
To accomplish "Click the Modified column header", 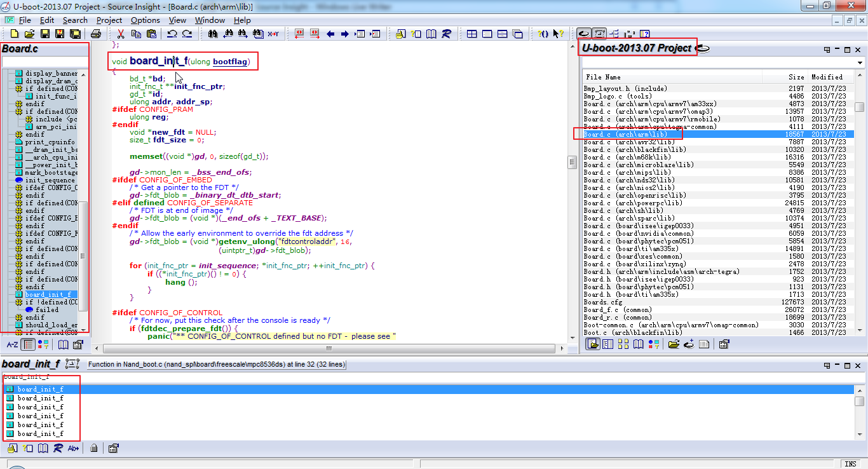I will click(827, 77).
